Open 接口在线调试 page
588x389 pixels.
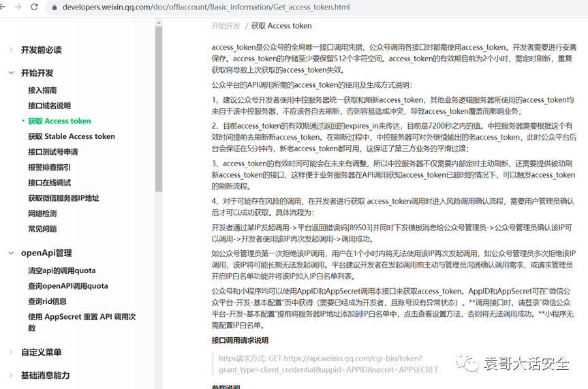tap(49, 183)
